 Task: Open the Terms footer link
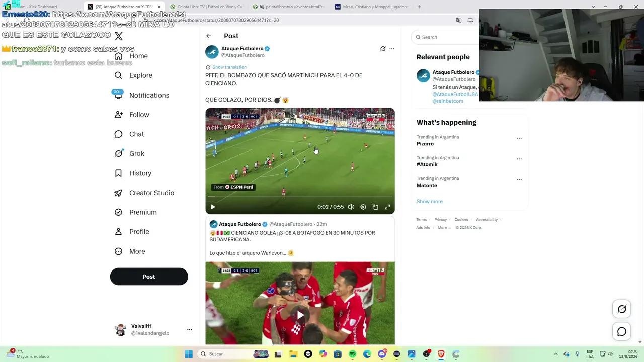(x=422, y=220)
